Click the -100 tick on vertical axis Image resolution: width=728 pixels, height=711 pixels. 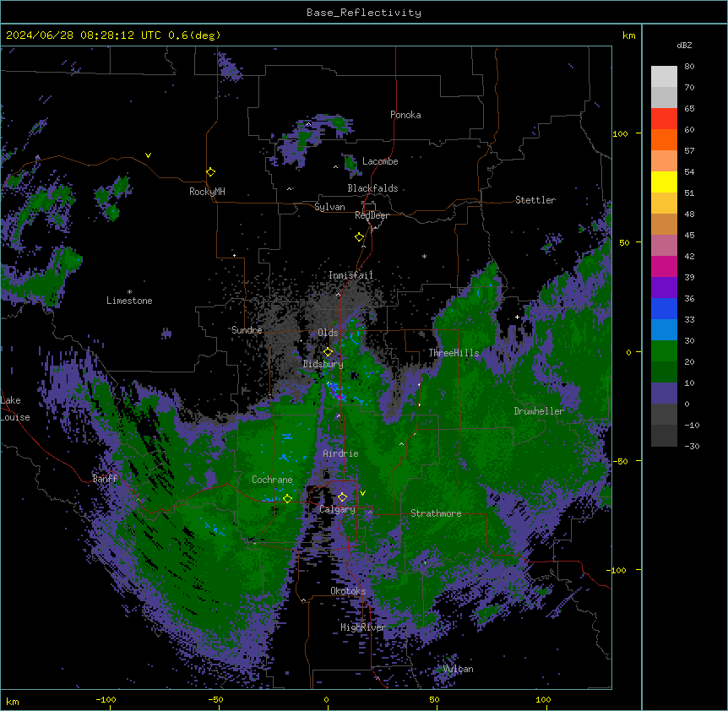[x=617, y=570]
